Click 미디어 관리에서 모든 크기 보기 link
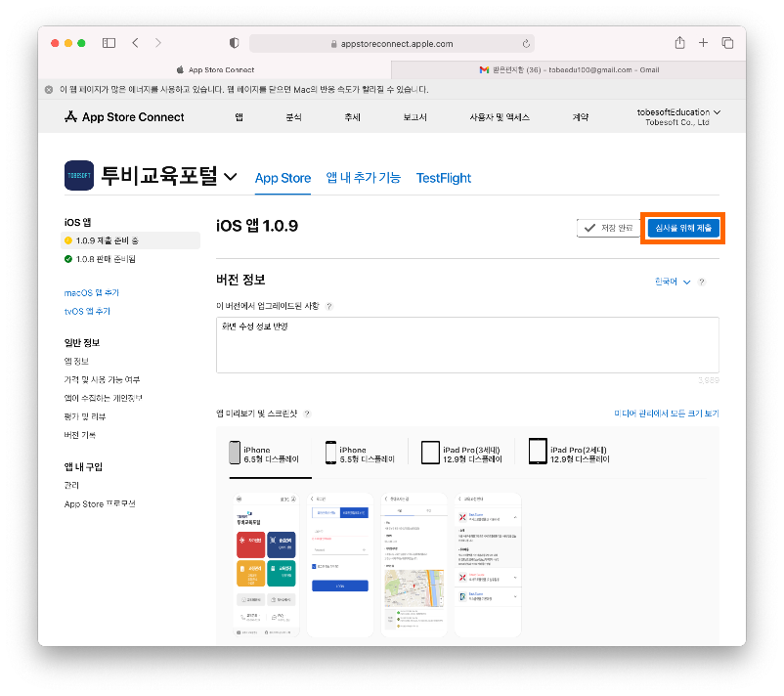784x696 pixels. click(x=667, y=413)
